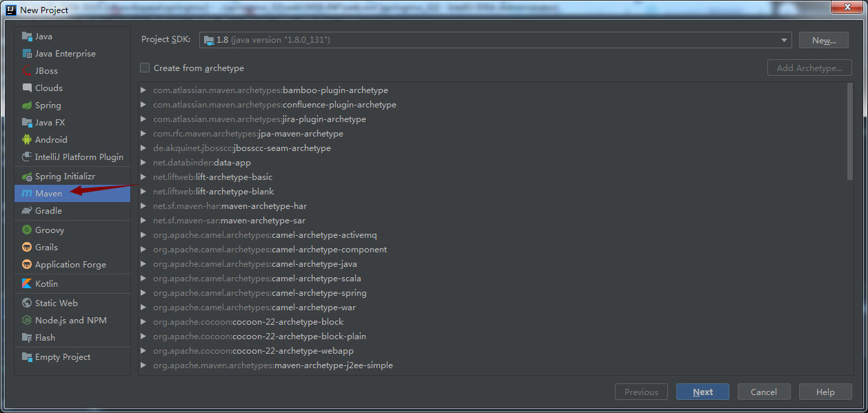Click the Previous button
The height and width of the screenshot is (413, 868).
point(641,392)
